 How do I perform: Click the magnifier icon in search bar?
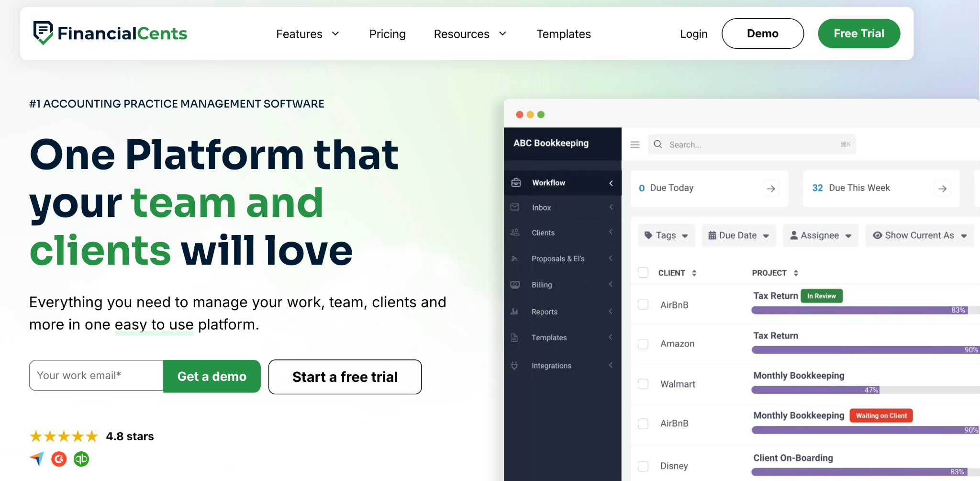point(658,144)
